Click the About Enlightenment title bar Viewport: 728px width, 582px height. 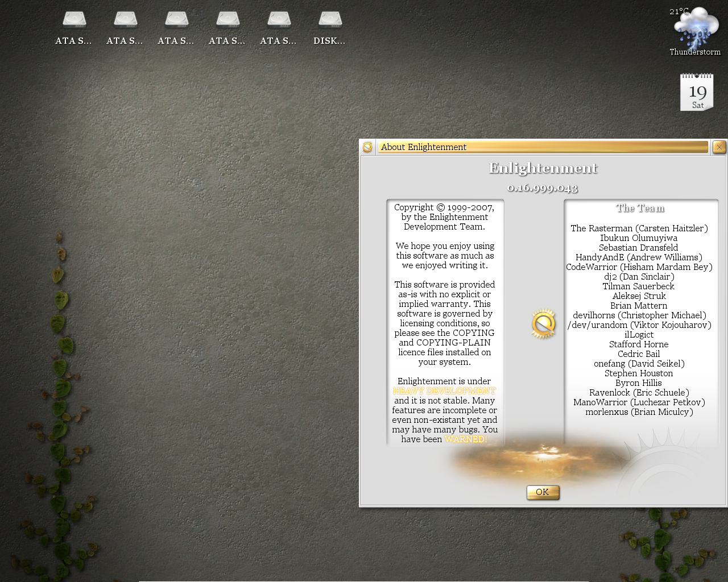tap(543, 147)
